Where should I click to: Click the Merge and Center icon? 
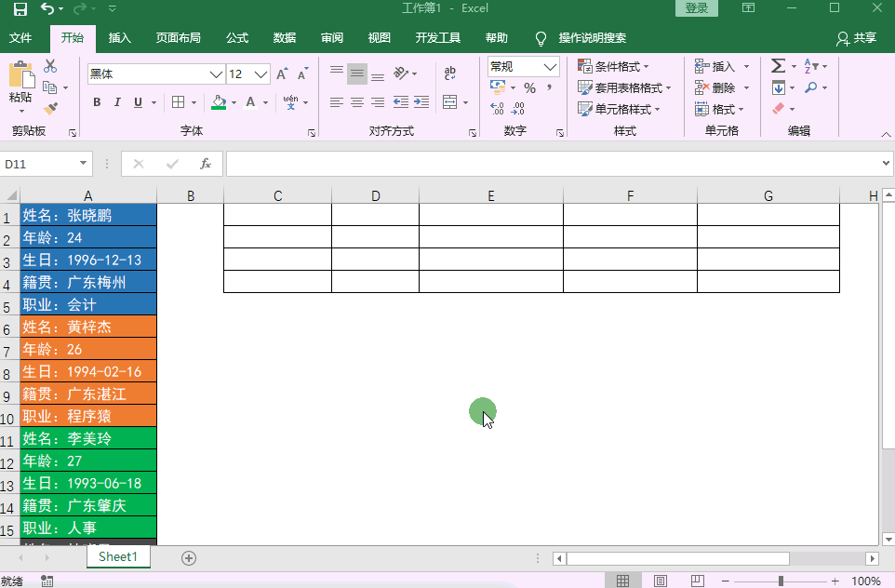pyautogui.click(x=449, y=102)
